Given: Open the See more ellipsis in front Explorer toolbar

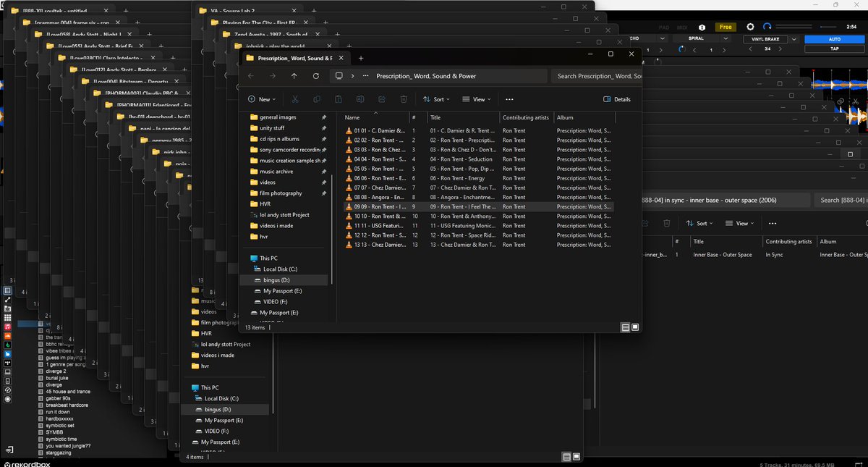Looking at the screenshot, I should pyautogui.click(x=509, y=99).
